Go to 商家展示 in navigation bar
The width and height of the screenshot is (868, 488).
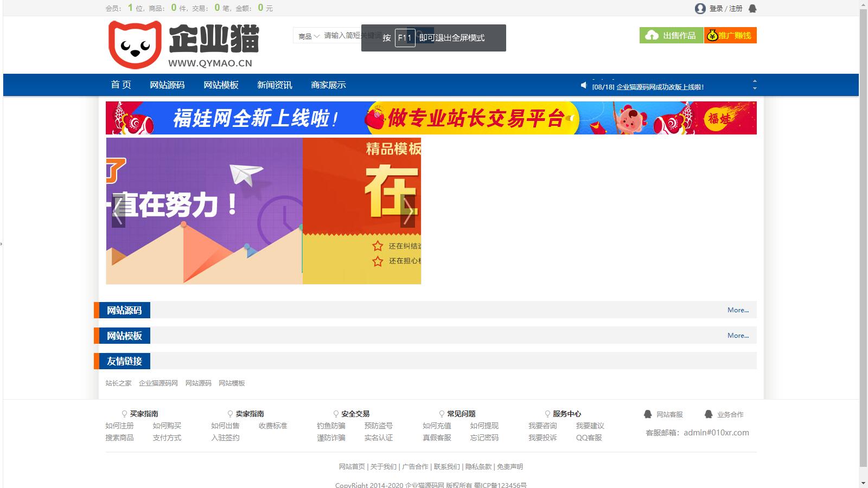[328, 85]
